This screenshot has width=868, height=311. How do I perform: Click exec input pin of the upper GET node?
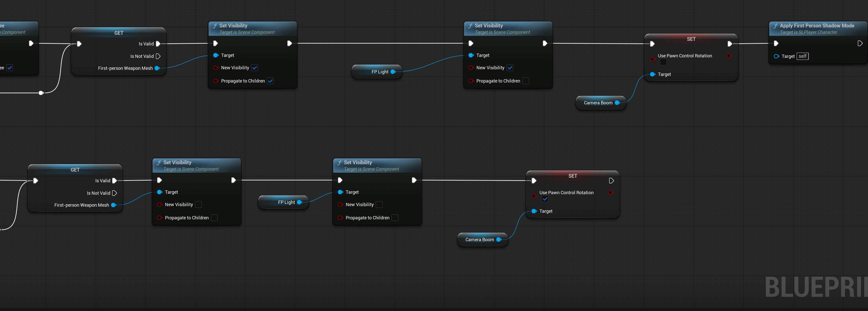point(79,44)
